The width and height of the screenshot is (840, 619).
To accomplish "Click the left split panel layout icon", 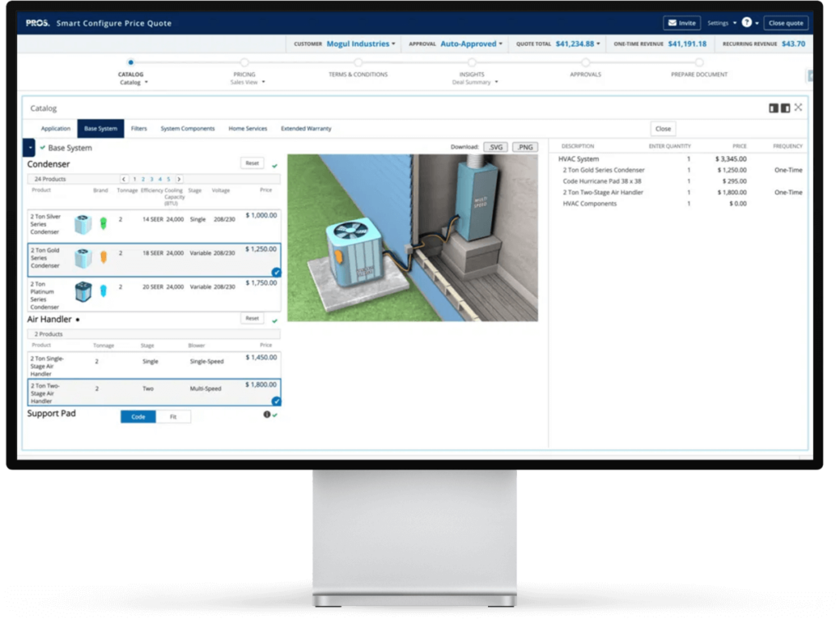I will pyautogui.click(x=773, y=108).
